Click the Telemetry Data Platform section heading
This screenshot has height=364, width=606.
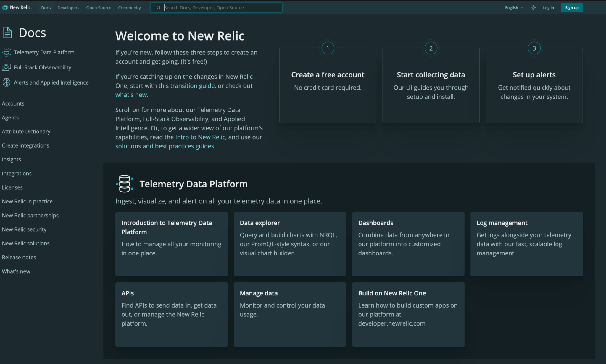click(x=194, y=184)
